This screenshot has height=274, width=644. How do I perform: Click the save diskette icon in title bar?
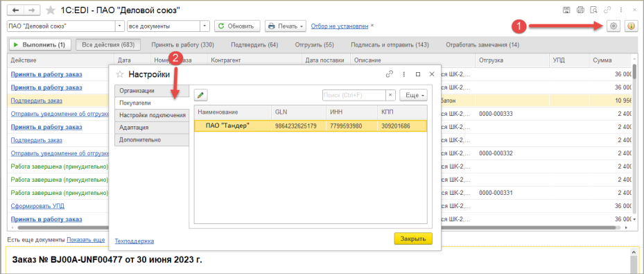pos(566,10)
